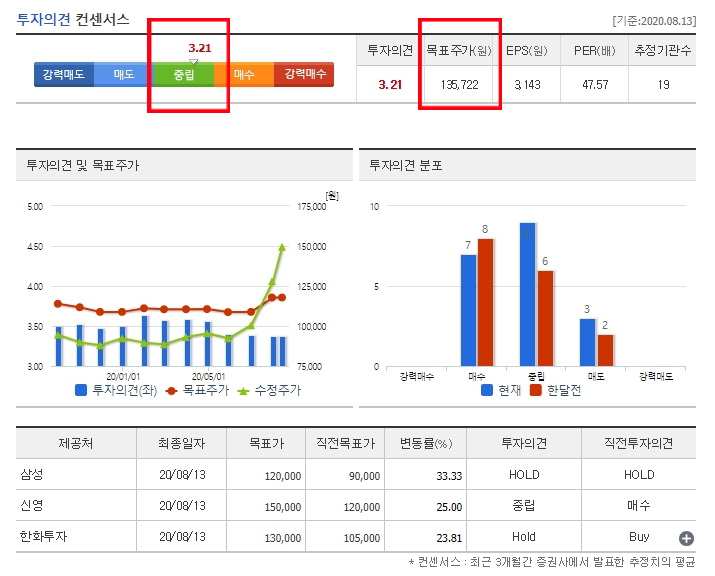
Task: Select the PER value 47.57
Action: click(595, 84)
